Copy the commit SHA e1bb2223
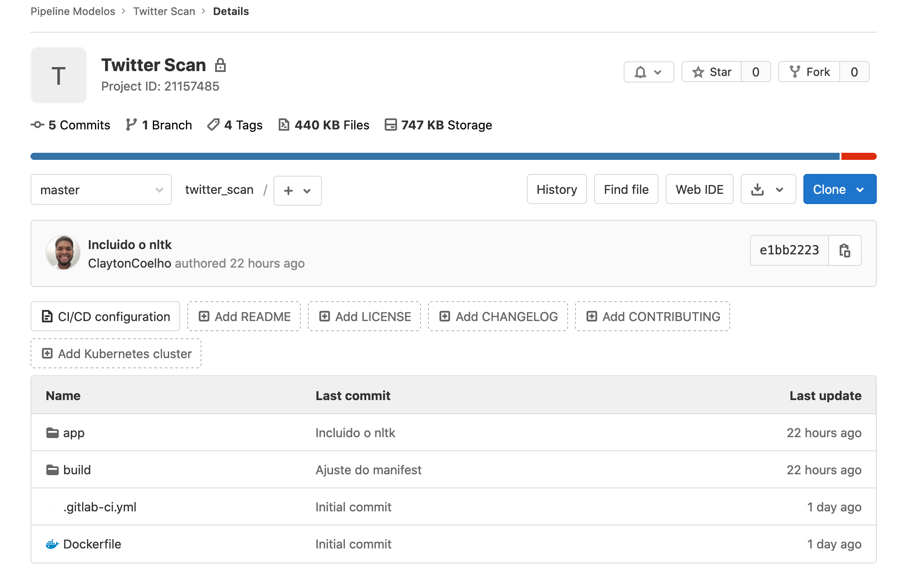Viewport: 924px width, 582px height. 844,250
